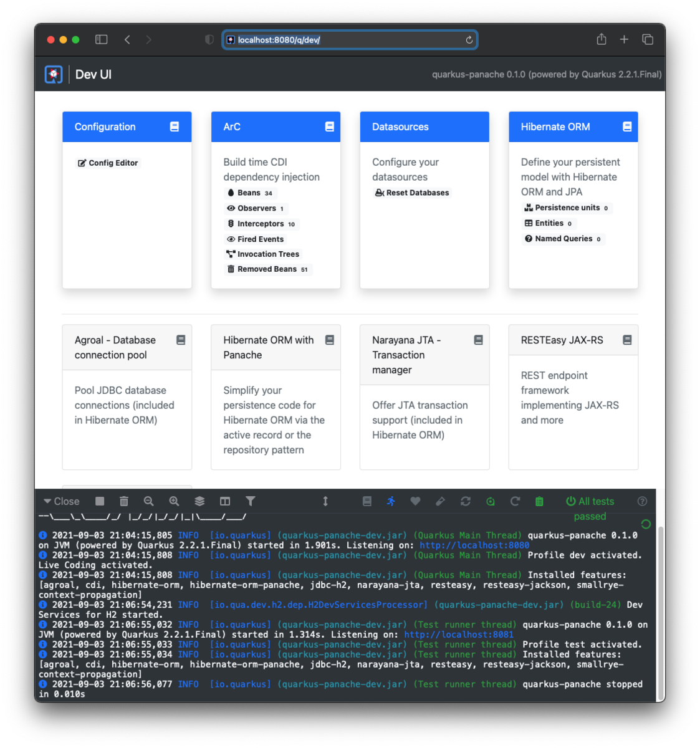Click the blue running-man icon

pos(391,501)
